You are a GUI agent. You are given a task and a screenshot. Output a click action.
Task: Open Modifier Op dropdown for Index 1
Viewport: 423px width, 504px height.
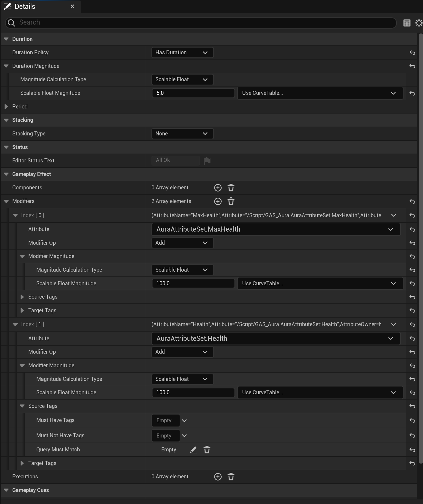(x=182, y=352)
